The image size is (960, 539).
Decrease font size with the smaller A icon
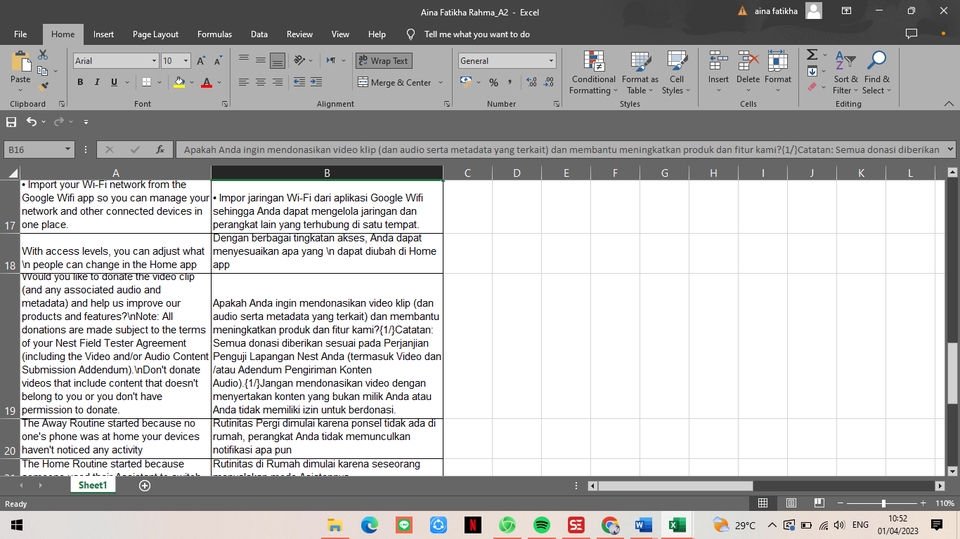pos(218,61)
